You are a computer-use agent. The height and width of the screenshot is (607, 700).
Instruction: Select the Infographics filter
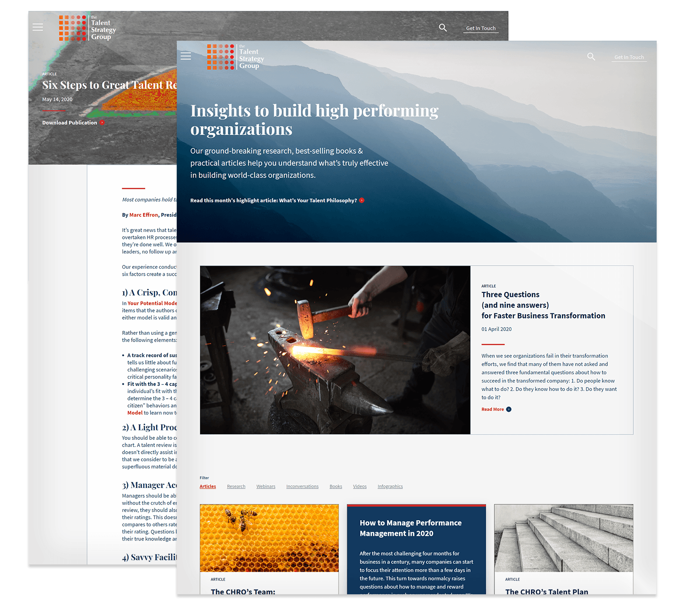coord(390,486)
